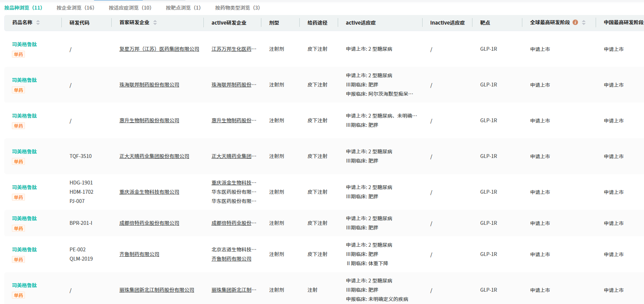Open 重庆派金生物科技有限公司 first-developer link
This screenshot has width=644, height=304.
pos(149,192)
